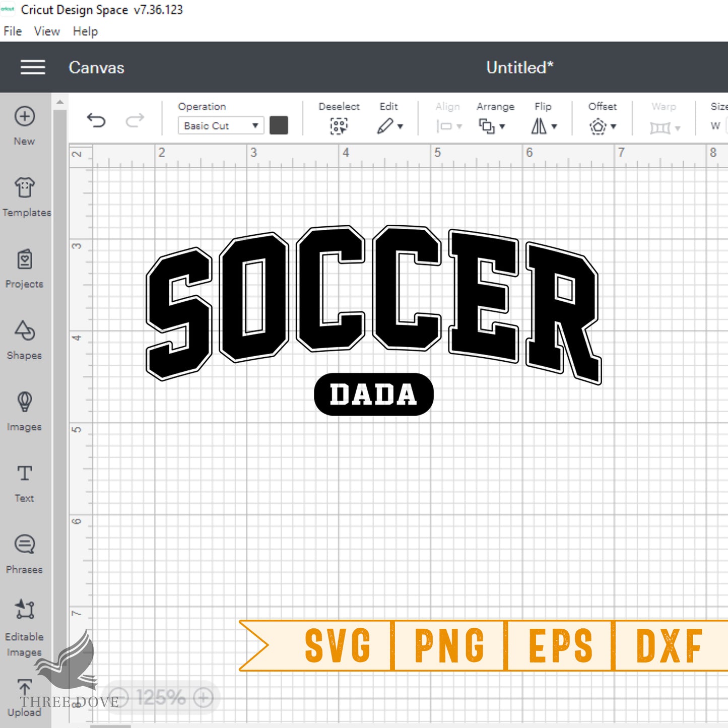
Task: Select the DADA badge on canvas
Action: point(373,394)
